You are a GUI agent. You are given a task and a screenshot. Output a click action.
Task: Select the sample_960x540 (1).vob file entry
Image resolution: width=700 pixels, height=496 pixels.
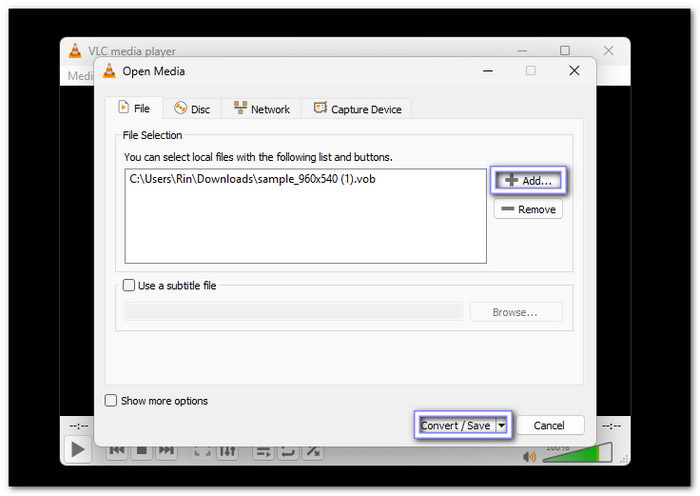click(252, 179)
